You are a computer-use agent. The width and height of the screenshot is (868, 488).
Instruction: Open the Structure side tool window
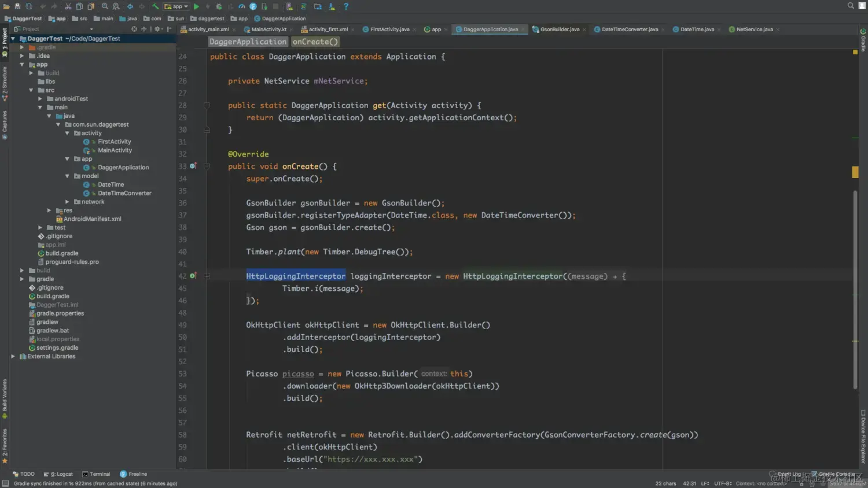(5, 83)
